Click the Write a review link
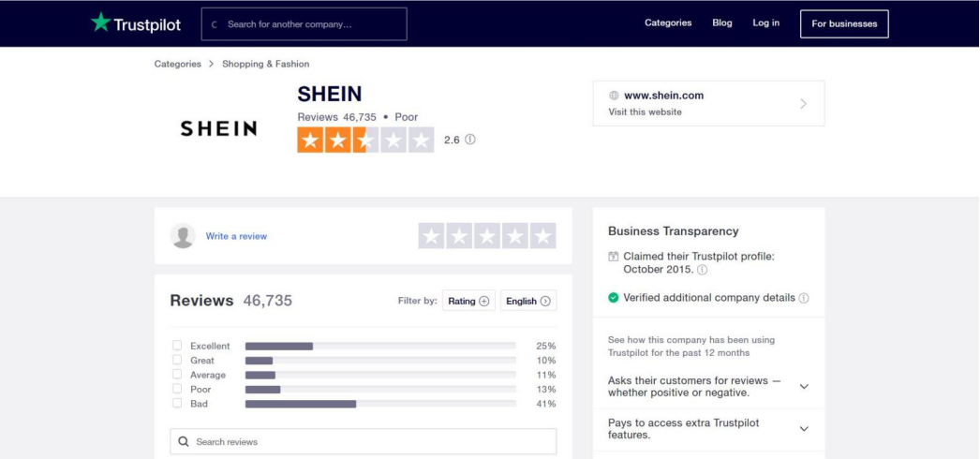The image size is (980, 459). click(236, 236)
